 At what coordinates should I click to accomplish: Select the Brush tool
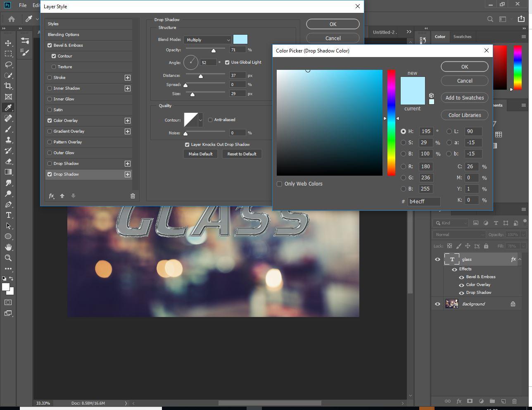[x=8, y=129]
